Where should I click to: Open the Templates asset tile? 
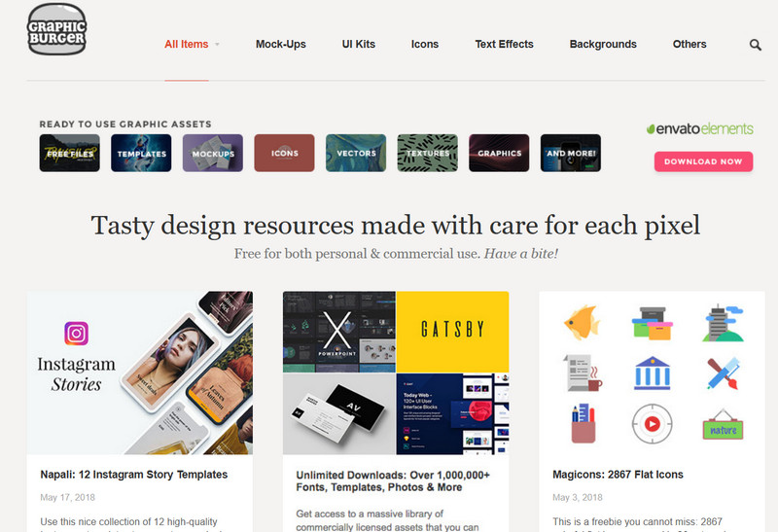(x=141, y=153)
